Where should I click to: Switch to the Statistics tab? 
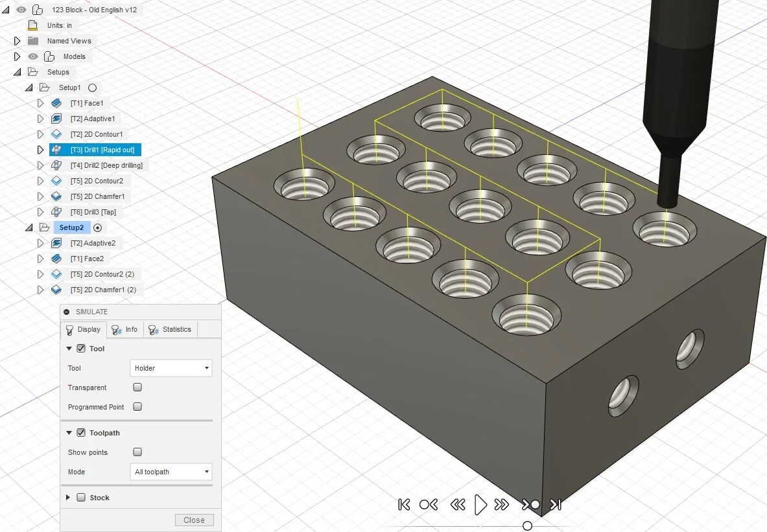click(171, 330)
